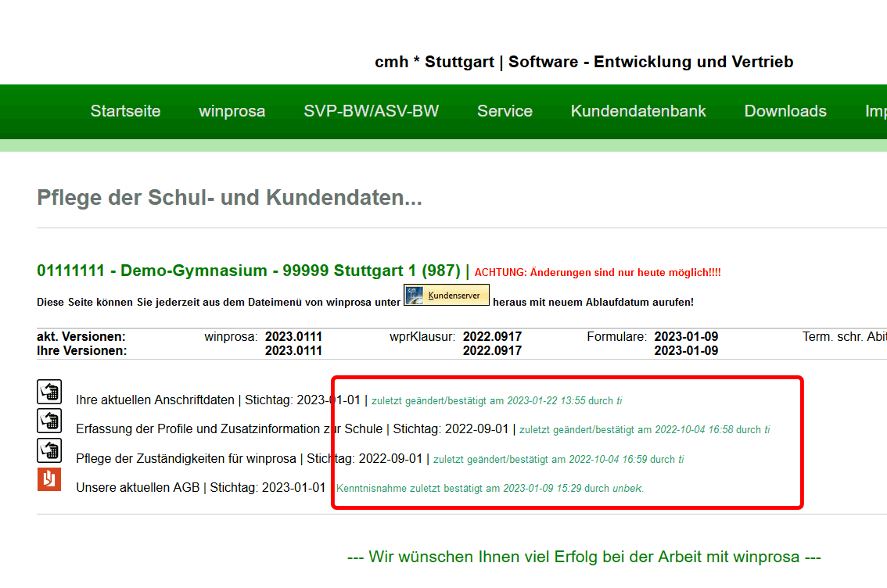The width and height of the screenshot is (887, 588).
Task: Open the orange PDF icon for AGB
Action: pyautogui.click(x=49, y=479)
